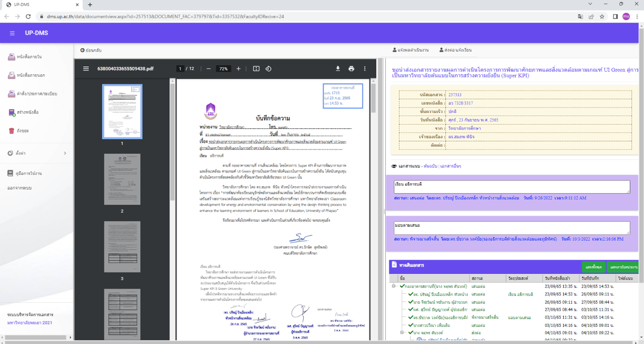This screenshot has width=644, height=344.
Task: Select page 2 thumbnail in PDF sidebar
Action: 122,179
